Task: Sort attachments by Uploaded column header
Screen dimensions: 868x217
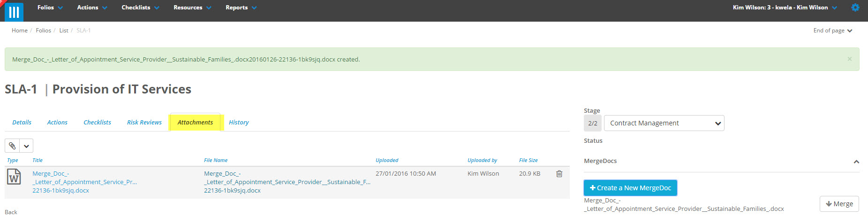Action: [x=386, y=160]
